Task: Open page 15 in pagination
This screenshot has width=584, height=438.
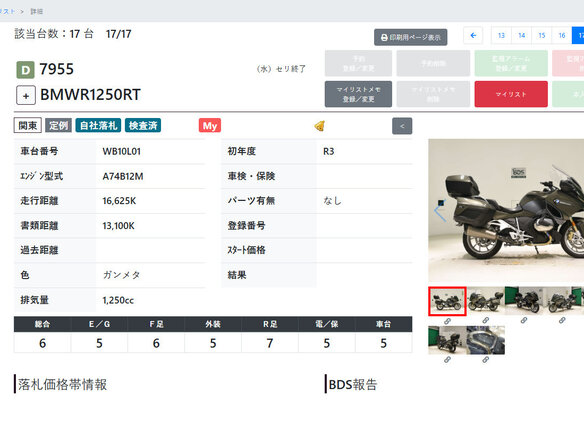Action: coord(542,35)
